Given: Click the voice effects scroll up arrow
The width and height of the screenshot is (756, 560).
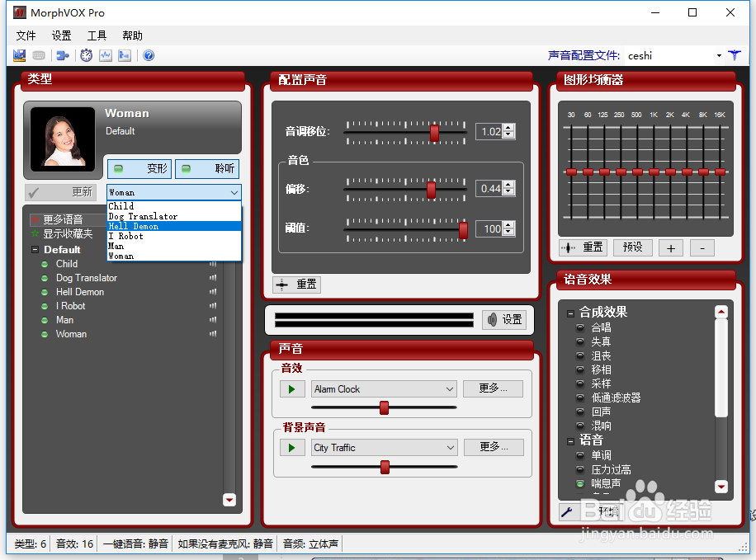Looking at the screenshot, I should point(721,312).
